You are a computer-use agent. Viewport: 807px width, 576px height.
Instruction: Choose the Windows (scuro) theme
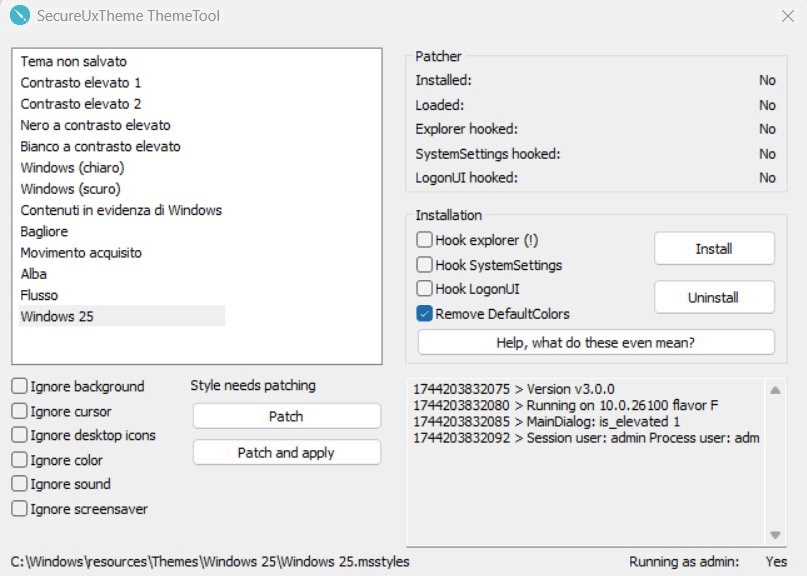70,189
